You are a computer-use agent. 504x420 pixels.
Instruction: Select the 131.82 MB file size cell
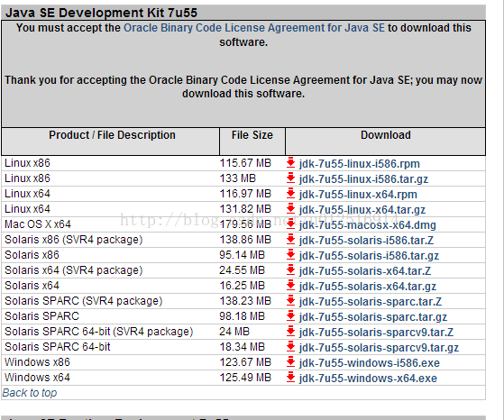pyautogui.click(x=245, y=209)
